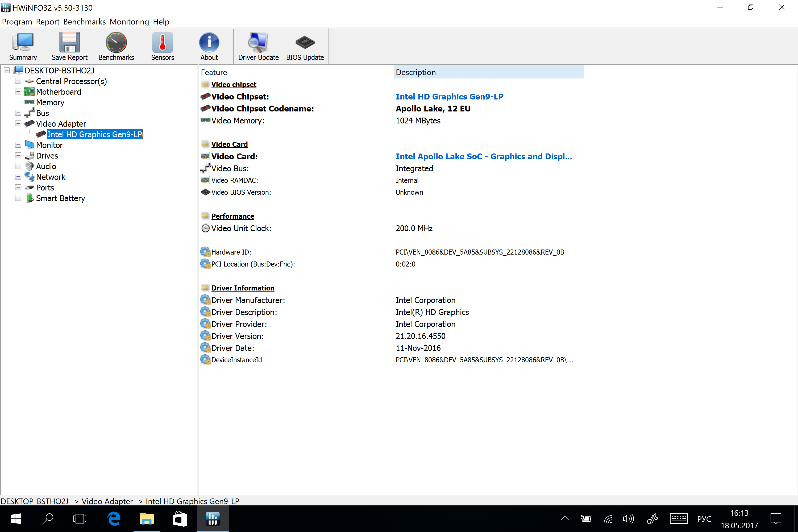This screenshot has width=798, height=532.
Task: Click the Video chipset section heading
Action: (234, 85)
